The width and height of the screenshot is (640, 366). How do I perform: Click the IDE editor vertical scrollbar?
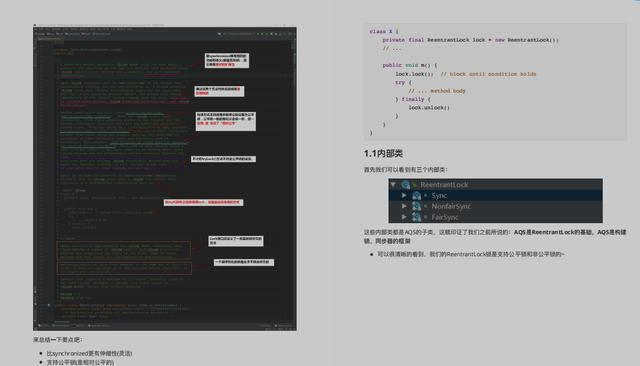pyautogui.click(x=294, y=180)
